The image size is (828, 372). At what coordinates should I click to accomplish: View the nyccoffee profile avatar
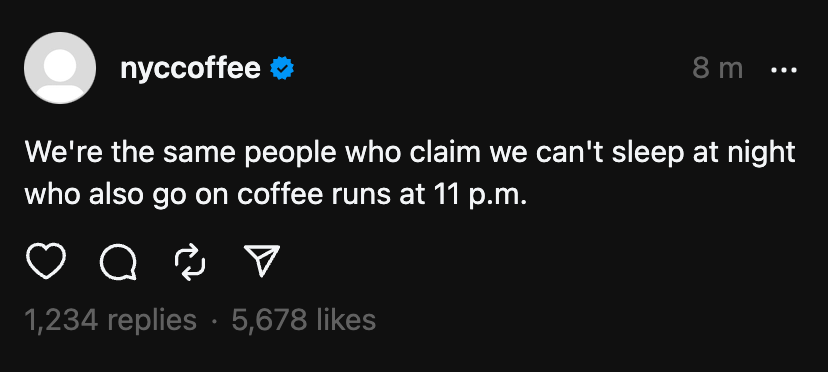pyautogui.click(x=60, y=68)
